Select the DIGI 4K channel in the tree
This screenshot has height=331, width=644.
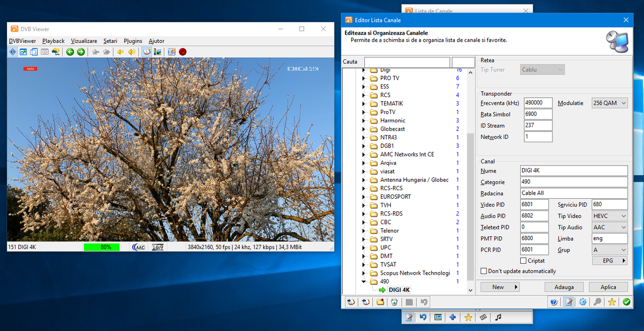(x=399, y=290)
